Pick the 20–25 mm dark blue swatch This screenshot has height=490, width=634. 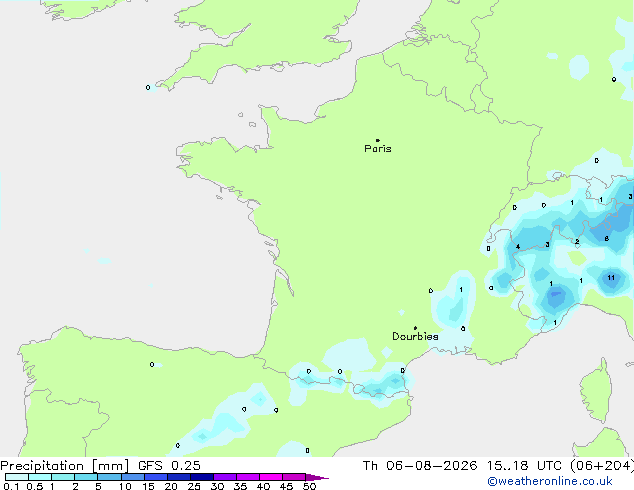pos(178,477)
